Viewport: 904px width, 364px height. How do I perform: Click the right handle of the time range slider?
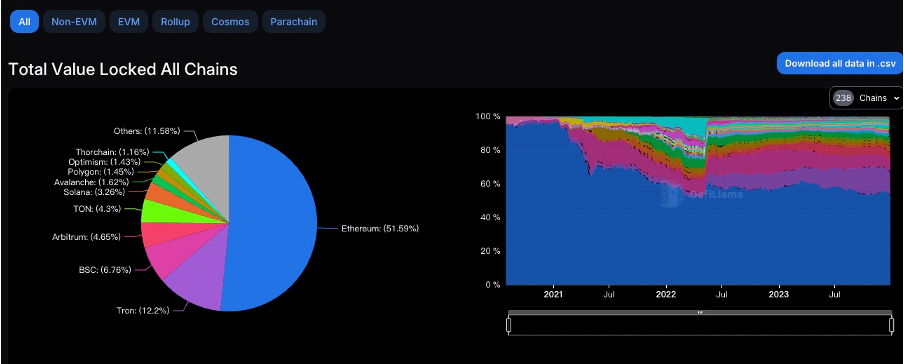pyautogui.click(x=892, y=325)
